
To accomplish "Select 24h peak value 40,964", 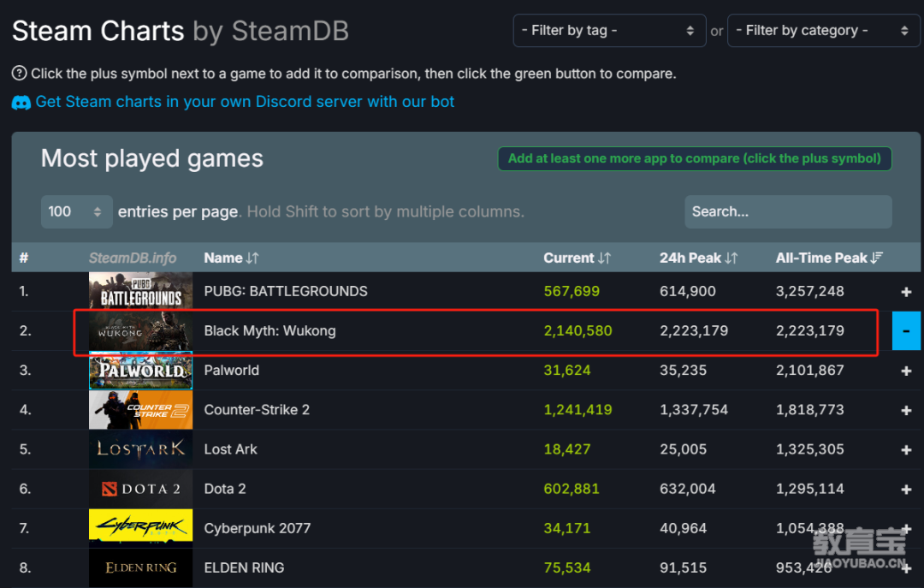I will point(683,528).
